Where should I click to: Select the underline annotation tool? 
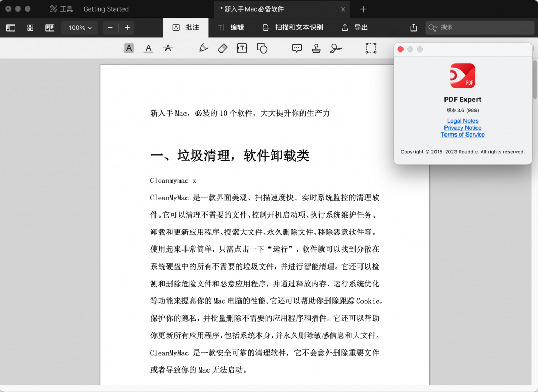click(x=148, y=48)
